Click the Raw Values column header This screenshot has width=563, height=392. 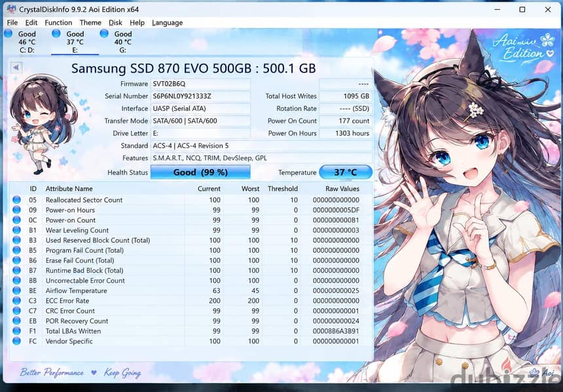[x=342, y=189]
